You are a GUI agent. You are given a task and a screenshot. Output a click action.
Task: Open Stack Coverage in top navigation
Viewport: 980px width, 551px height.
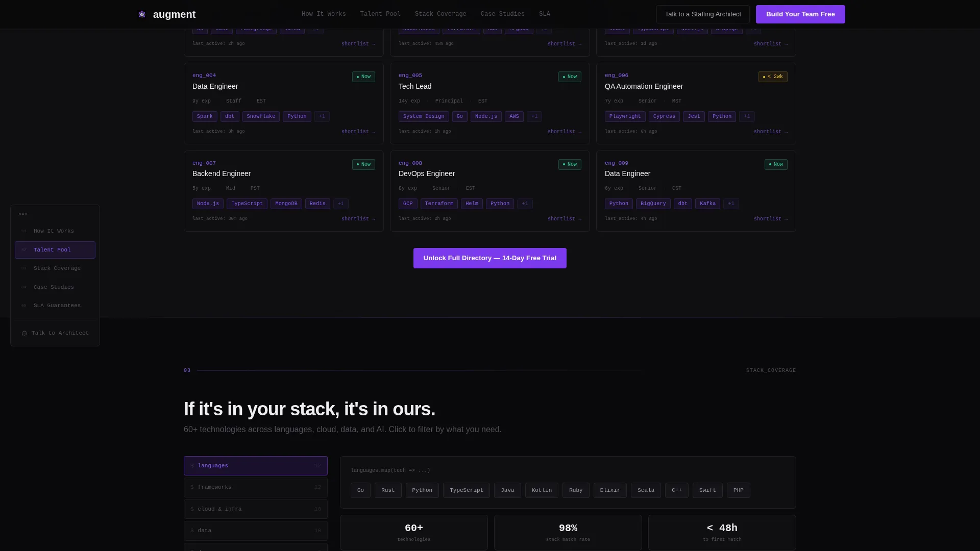[x=440, y=14]
